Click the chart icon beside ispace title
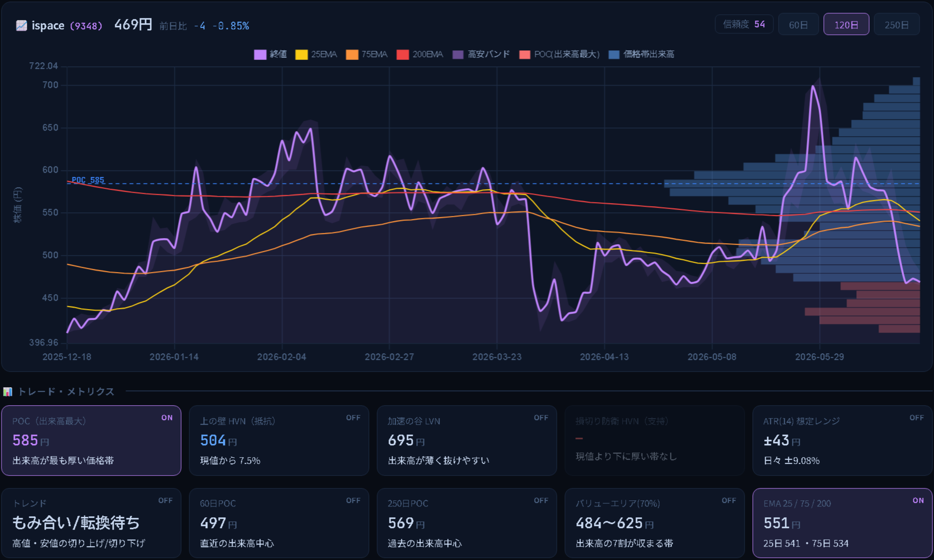This screenshot has width=934, height=560. (22, 25)
